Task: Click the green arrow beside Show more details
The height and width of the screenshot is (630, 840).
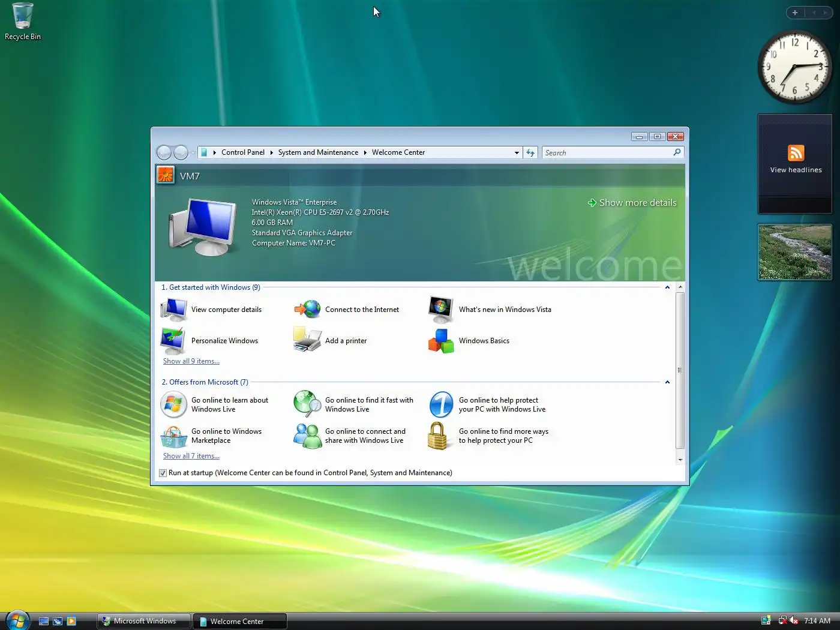Action: [592, 203]
